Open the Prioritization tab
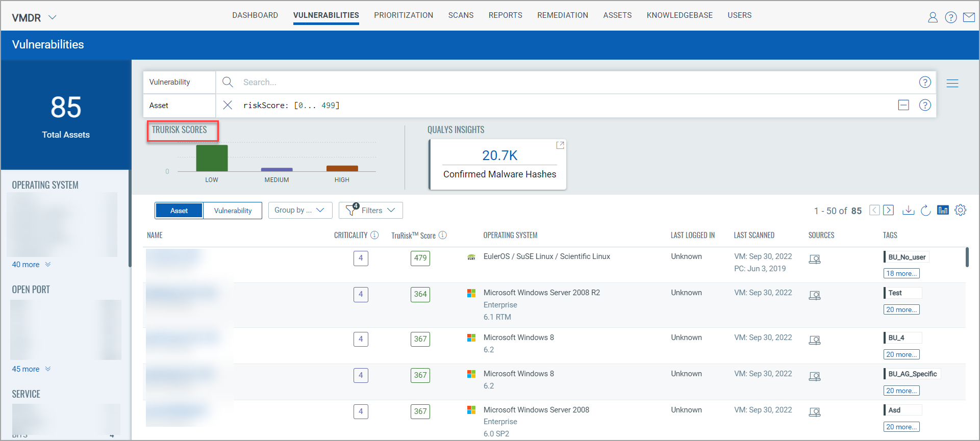This screenshot has height=441, width=980. click(404, 15)
